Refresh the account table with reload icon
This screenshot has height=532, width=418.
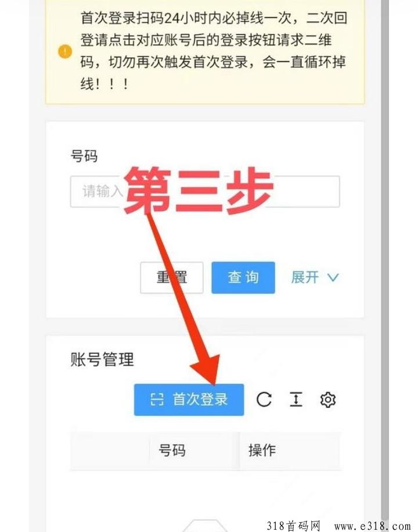tap(264, 400)
